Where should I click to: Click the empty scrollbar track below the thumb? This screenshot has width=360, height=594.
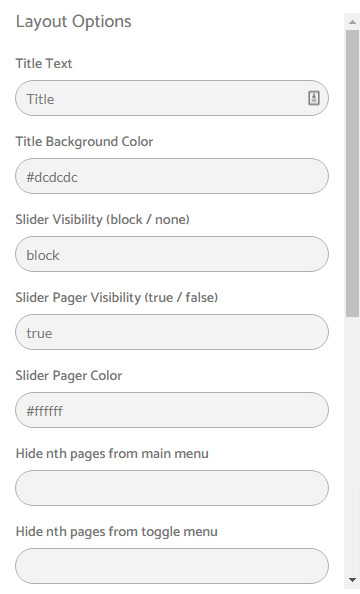click(x=352, y=444)
